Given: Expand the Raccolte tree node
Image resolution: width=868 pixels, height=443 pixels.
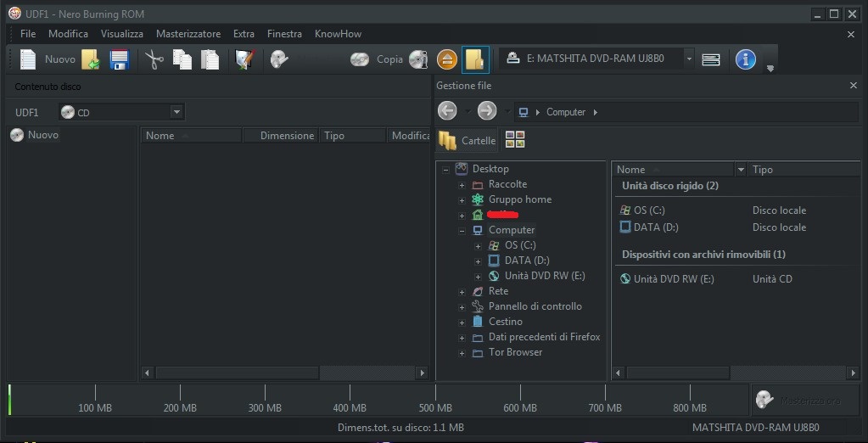Looking at the screenshot, I should click(x=462, y=185).
